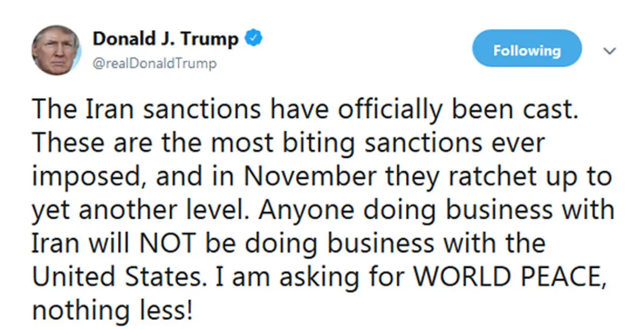Select the word WORLD PEACE in tweet
Screen dimensions: 644x329
click(503, 277)
